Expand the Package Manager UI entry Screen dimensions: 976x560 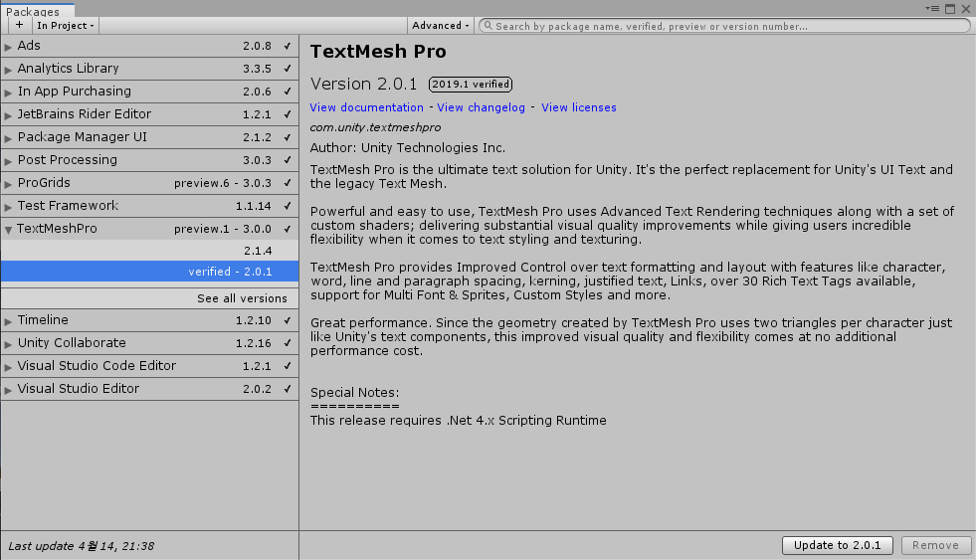(x=8, y=138)
